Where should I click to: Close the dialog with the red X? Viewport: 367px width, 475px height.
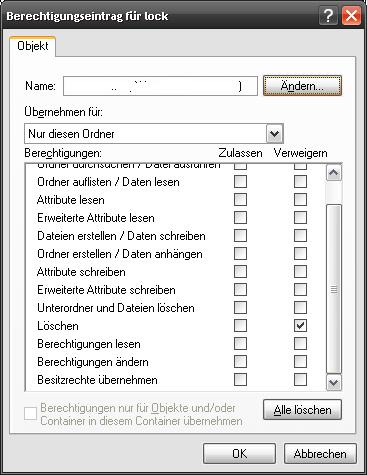point(351,16)
